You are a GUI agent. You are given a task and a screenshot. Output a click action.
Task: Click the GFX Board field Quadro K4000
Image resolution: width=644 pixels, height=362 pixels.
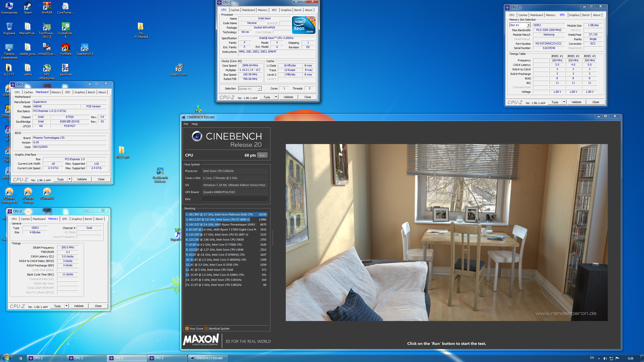(235, 192)
